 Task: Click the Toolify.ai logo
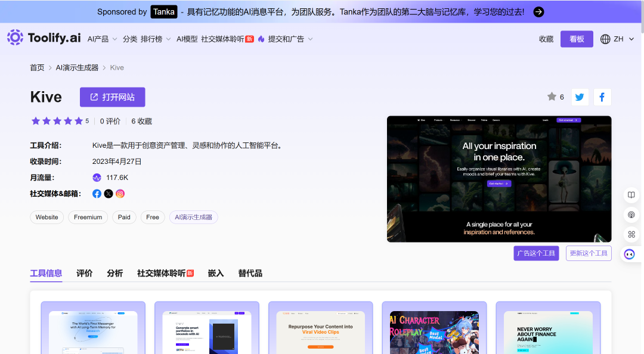tap(44, 38)
